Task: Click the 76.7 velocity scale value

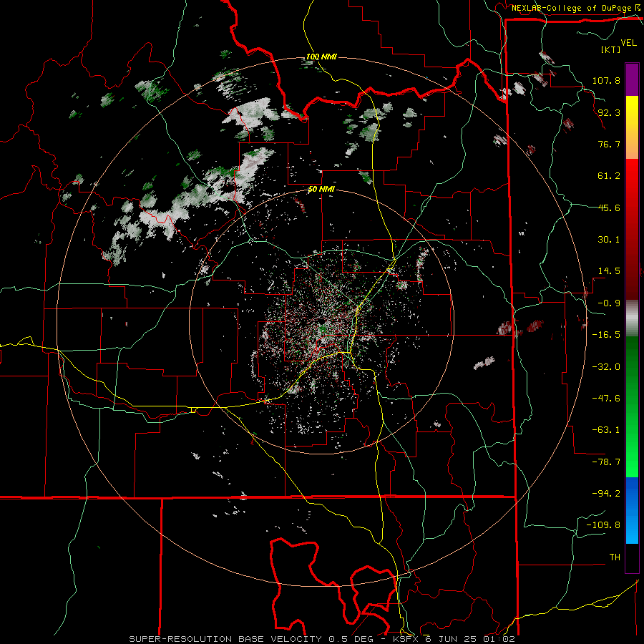Action: pos(609,144)
